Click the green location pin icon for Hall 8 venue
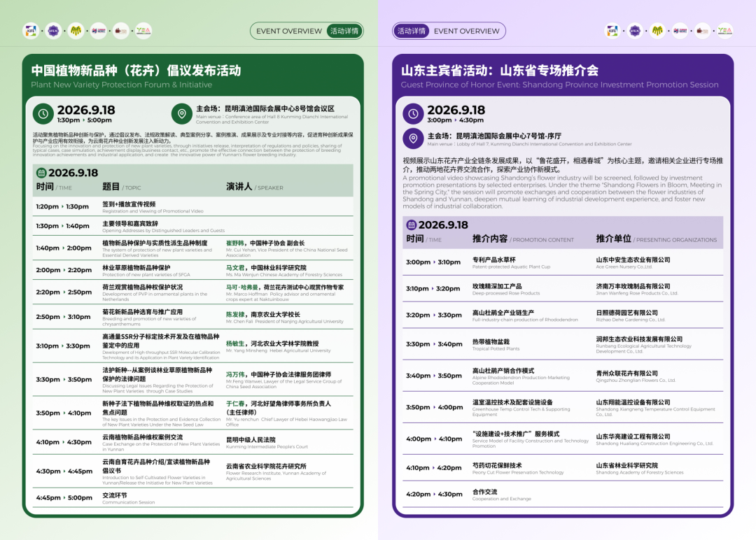Screen dimensions: 756x540 point(182,114)
